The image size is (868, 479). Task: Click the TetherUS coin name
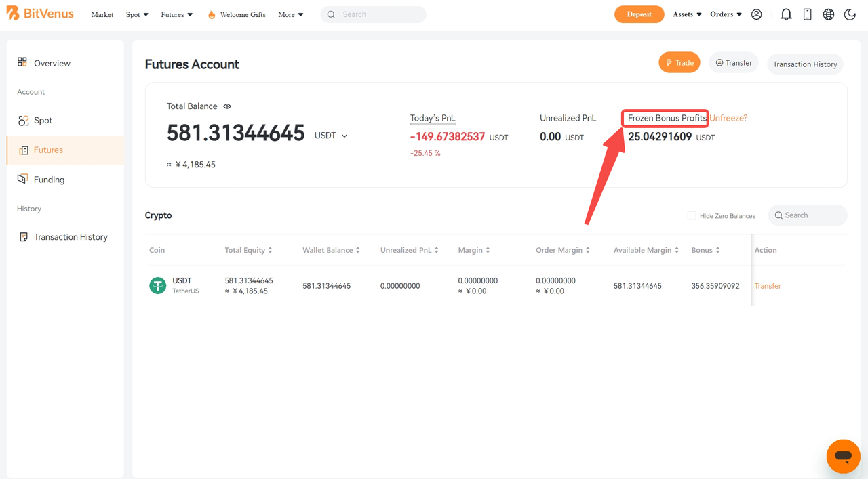[186, 291]
